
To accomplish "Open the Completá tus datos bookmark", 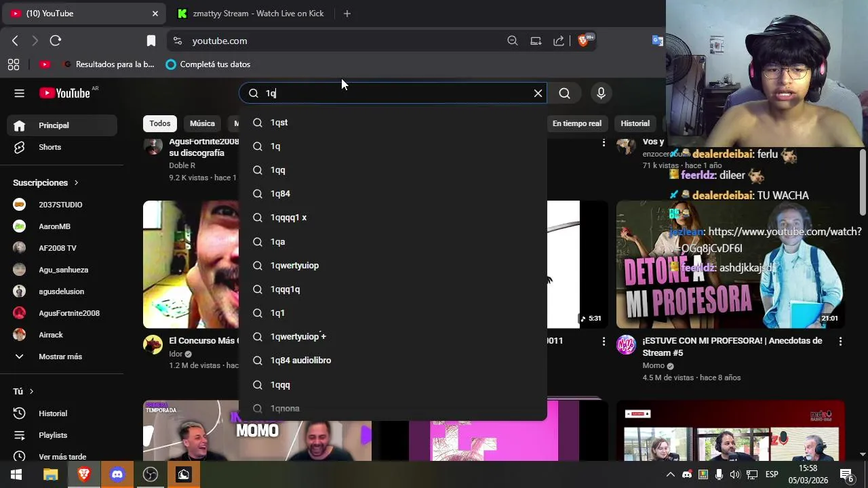I will 208,64.
